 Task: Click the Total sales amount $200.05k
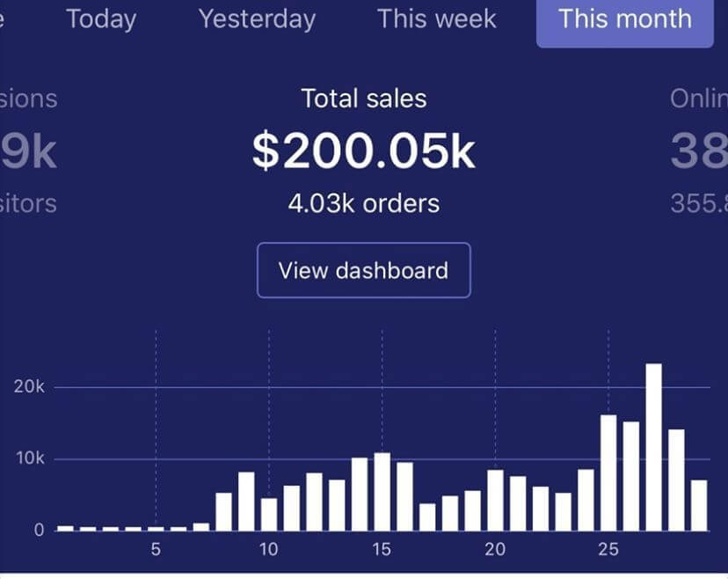[x=363, y=150]
